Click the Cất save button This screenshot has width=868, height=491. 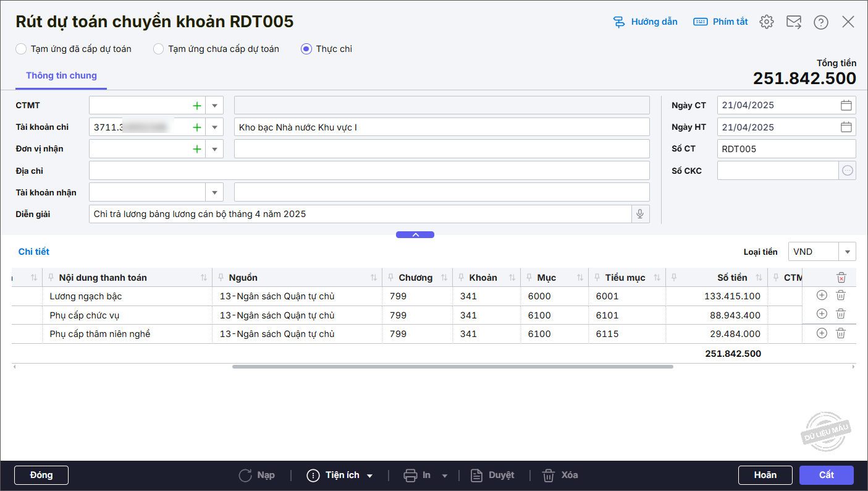(x=826, y=475)
